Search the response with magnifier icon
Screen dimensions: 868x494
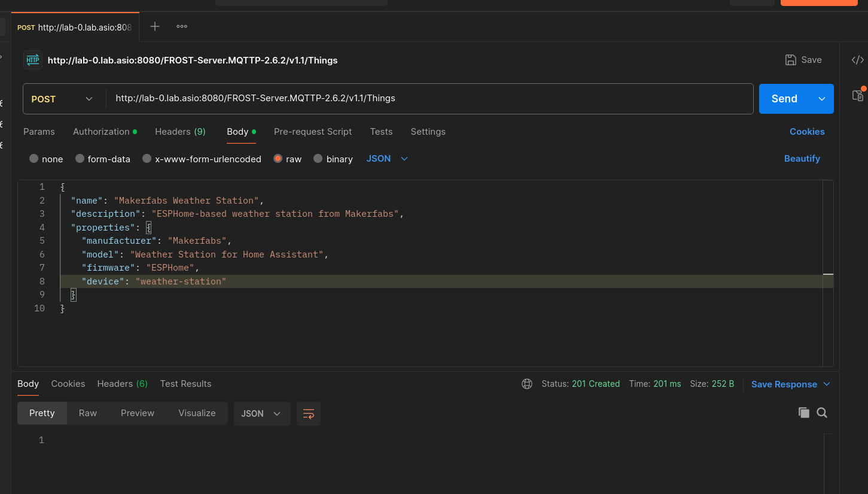(x=822, y=413)
